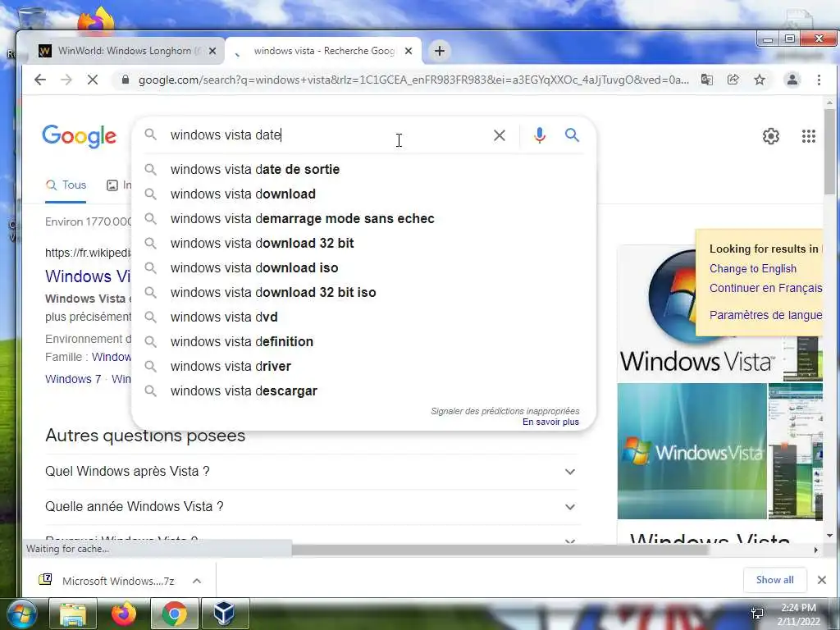Open VirtualBox from the taskbar
Image resolution: width=840 pixels, height=630 pixels.
coord(225,614)
